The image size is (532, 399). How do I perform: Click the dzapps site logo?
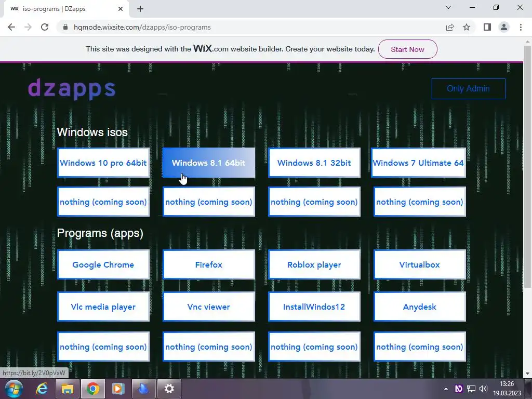(72, 89)
